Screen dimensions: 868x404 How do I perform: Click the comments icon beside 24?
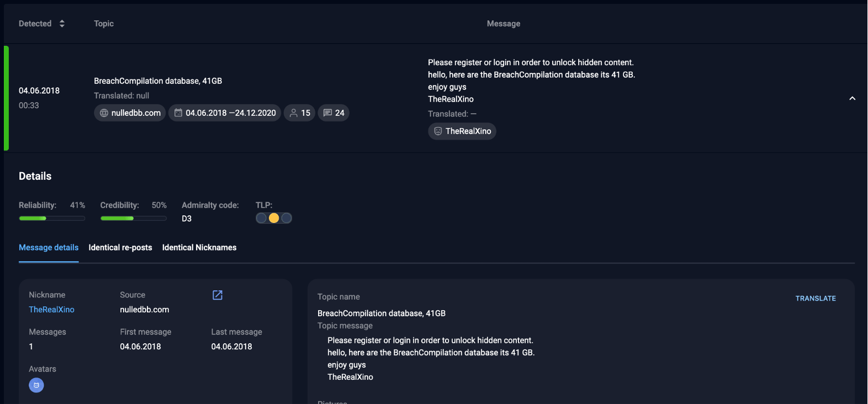327,113
